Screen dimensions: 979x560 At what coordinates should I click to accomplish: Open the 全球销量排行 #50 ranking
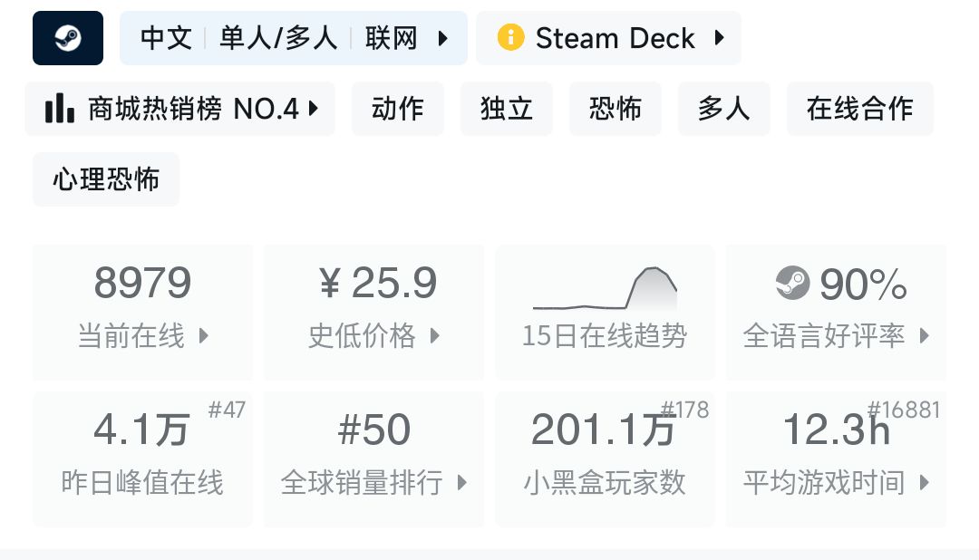[x=374, y=459]
